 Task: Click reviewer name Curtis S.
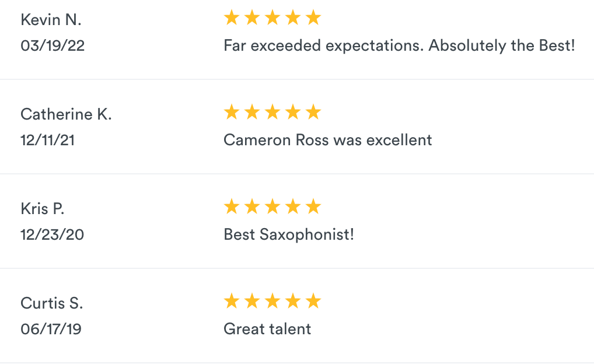[x=51, y=303]
